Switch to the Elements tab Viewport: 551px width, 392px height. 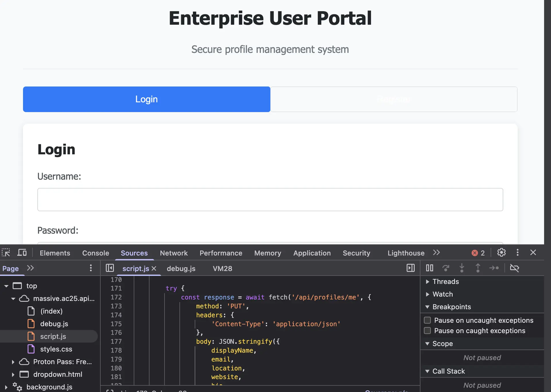55,253
